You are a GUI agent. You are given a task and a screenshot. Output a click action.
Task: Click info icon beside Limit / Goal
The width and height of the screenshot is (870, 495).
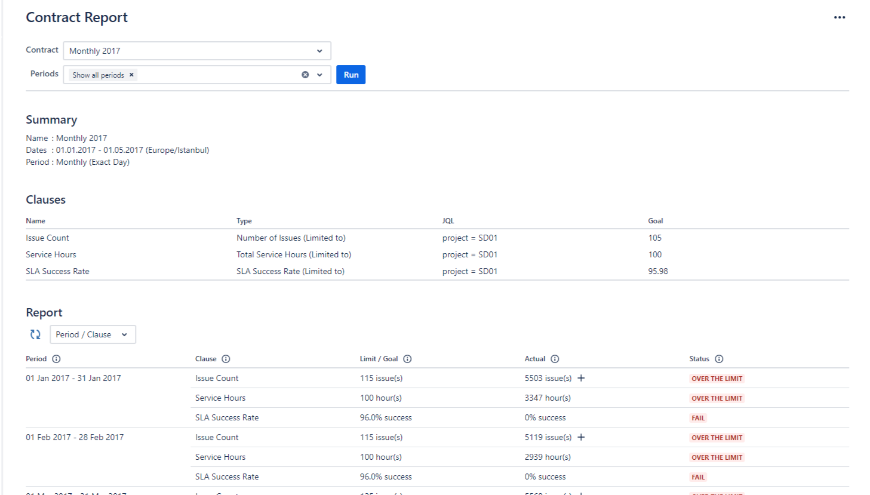tap(408, 359)
